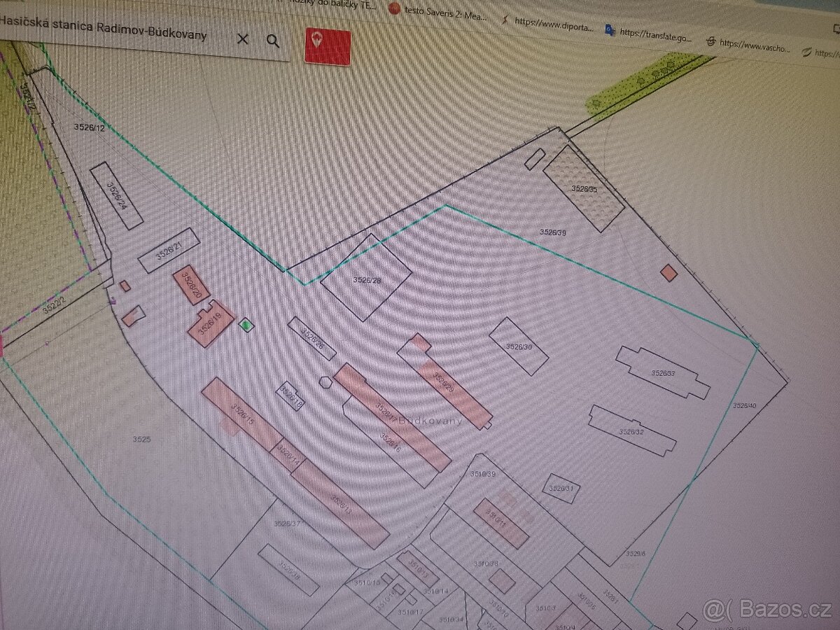Select building parcel 3526/19
The width and height of the screenshot is (840, 630).
tap(210, 324)
